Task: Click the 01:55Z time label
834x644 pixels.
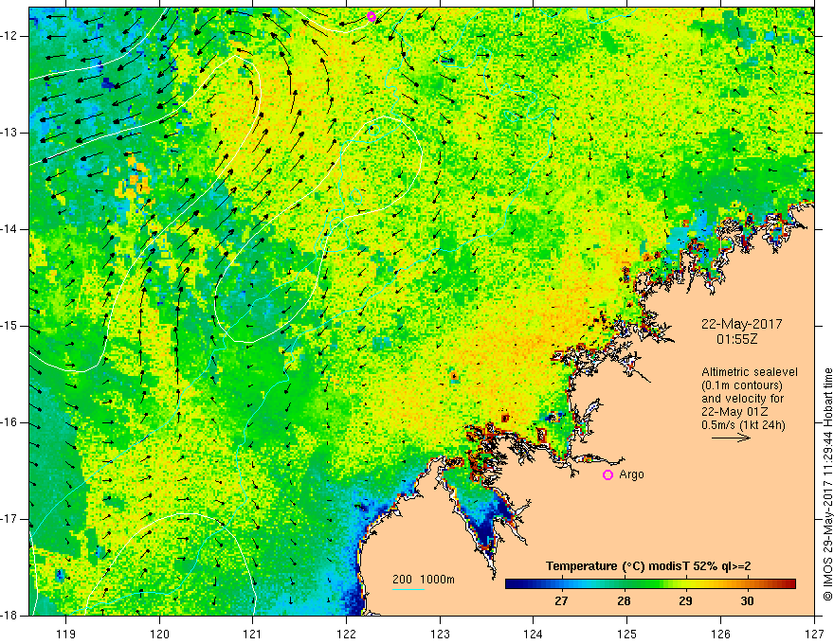Action: pos(736,338)
